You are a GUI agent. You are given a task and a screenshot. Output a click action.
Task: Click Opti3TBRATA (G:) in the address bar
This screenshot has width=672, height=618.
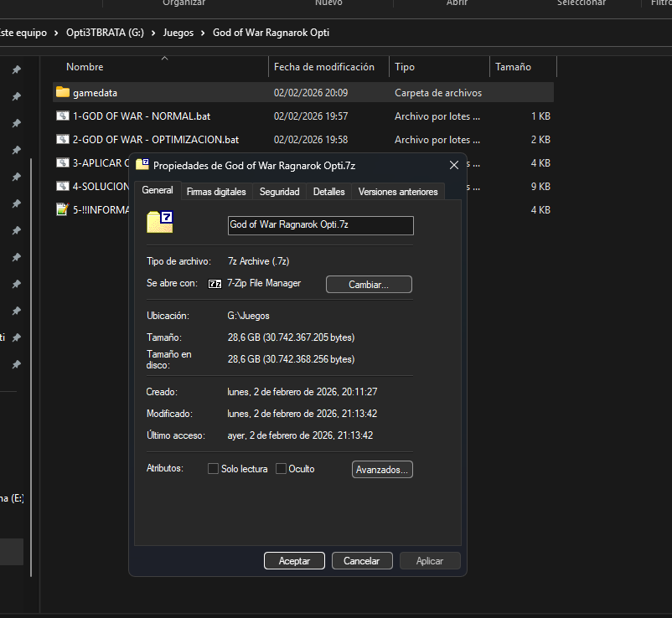[x=105, y=33]
